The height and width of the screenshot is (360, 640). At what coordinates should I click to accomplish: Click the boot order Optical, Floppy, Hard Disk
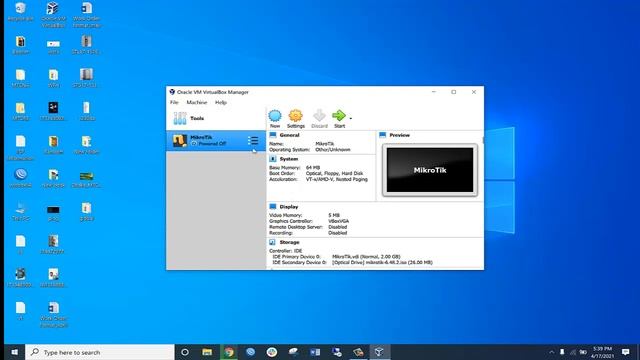(334, 173)
